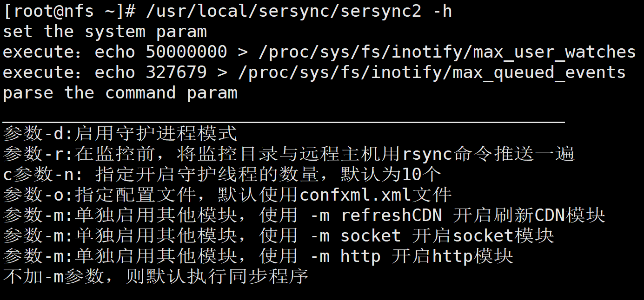Click the 'set the system param' line

tap(105, 32)
